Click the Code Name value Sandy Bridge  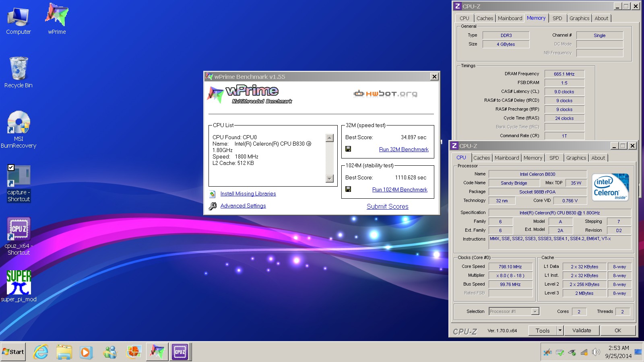point(514,183)
